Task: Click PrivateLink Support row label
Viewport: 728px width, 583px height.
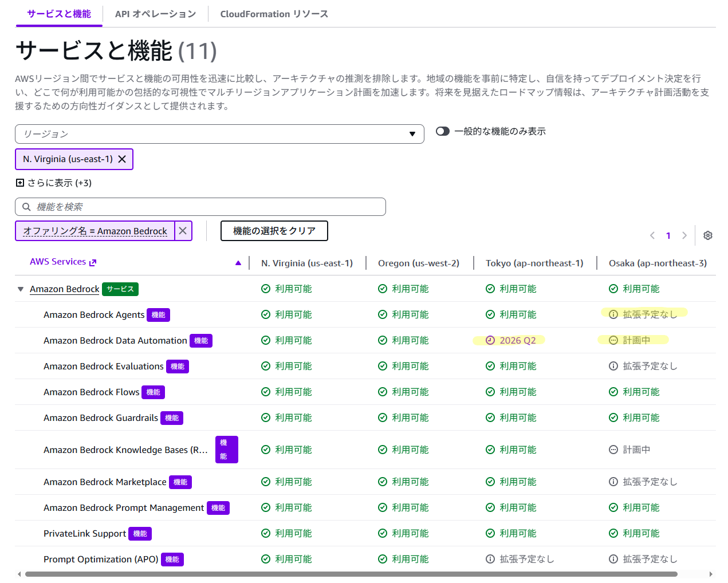Action: [x=85, y=534]
